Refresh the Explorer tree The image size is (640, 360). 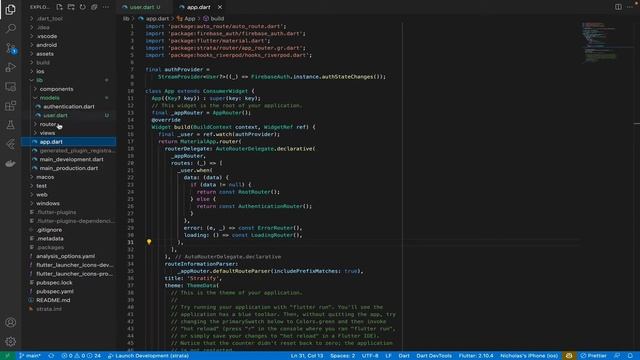82,7
